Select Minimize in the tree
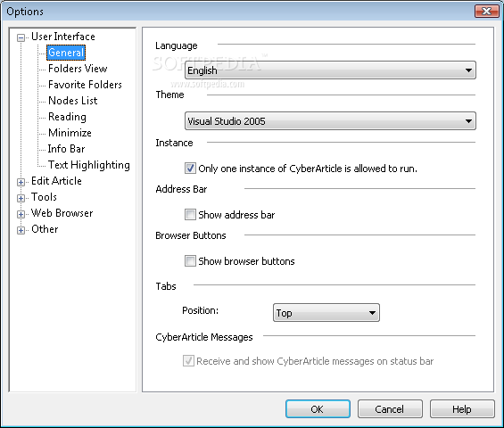The width and height of the screenshot is (504, 428). [x=70, y=133]
